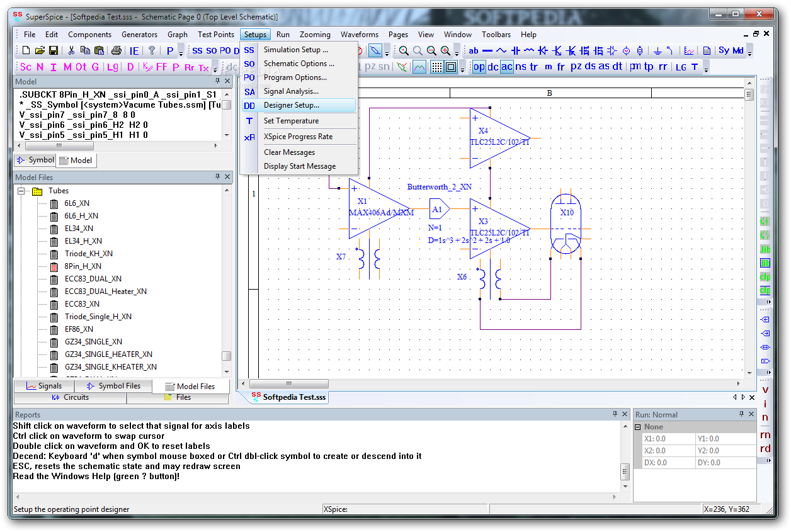Close the Model Files panel
This screenshot has height=532, width=791.
tap(227, 178)
